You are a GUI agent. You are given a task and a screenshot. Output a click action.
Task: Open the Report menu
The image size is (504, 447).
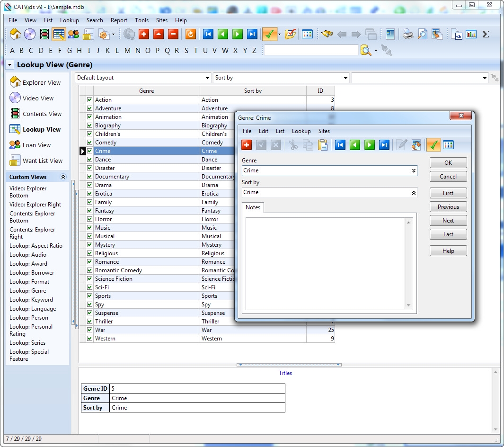(119, 20)
